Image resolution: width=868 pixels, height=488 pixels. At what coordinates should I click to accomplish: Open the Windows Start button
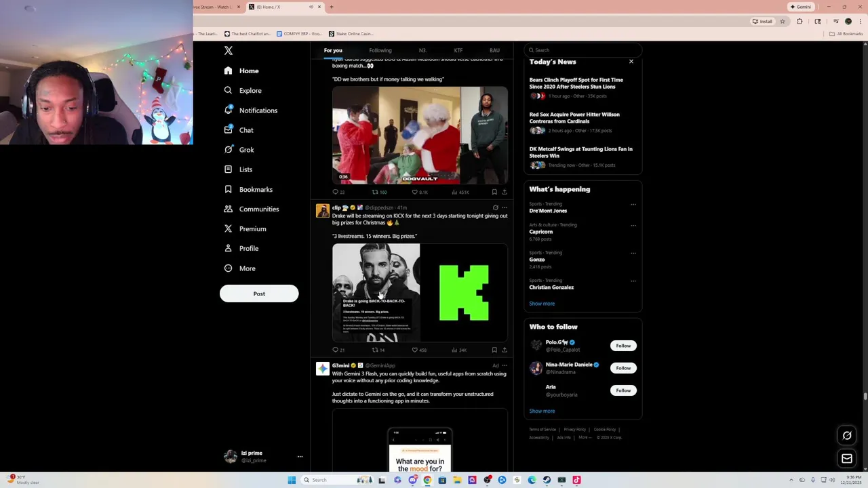(292, 480)
